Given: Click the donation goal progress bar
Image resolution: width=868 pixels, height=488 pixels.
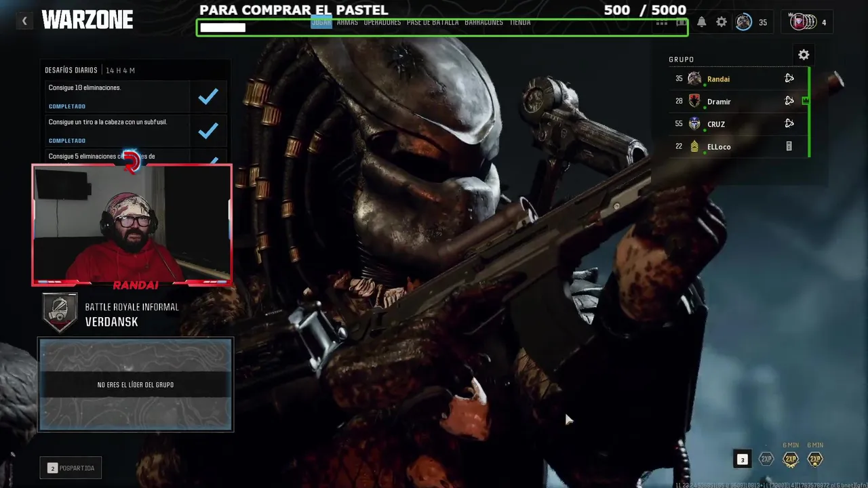Looking at the screenshot, I should (x=442, y=28).
